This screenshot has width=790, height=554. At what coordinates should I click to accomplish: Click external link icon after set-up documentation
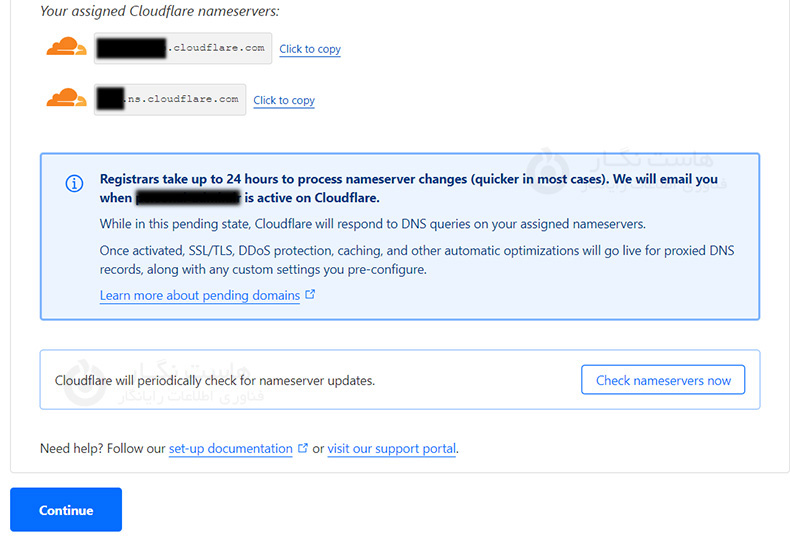coord(302,449)
